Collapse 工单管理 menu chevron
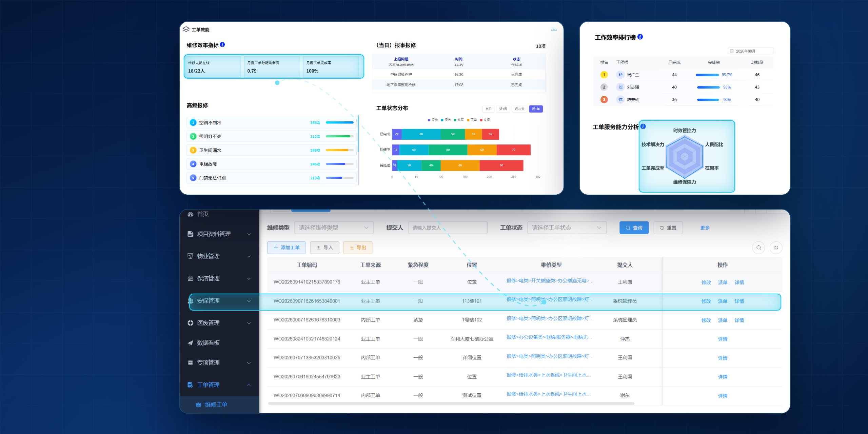The image size is (868, 434). coord(249,385)
